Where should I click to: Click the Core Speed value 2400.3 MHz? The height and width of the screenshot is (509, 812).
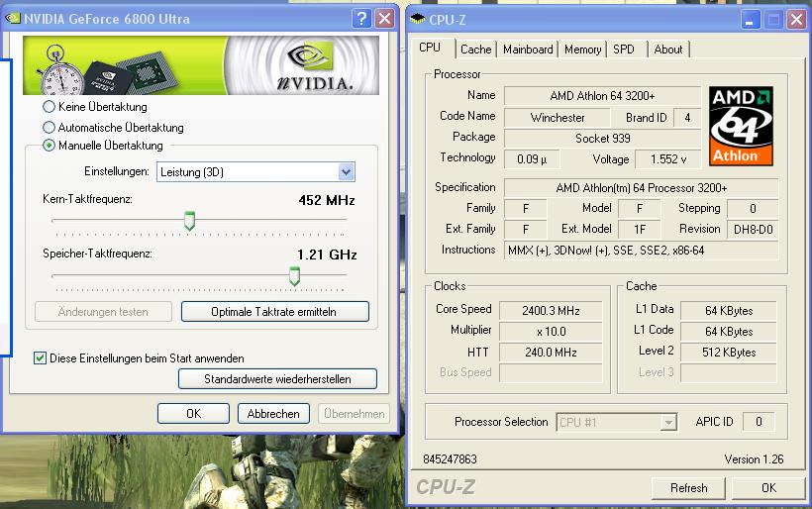(x=551, y=311)
